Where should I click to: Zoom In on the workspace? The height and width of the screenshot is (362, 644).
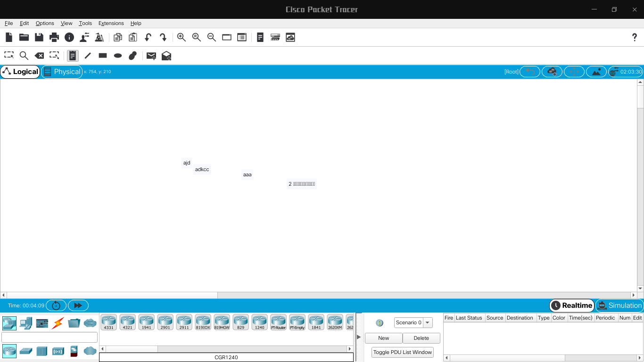click(x=181, y=37)
